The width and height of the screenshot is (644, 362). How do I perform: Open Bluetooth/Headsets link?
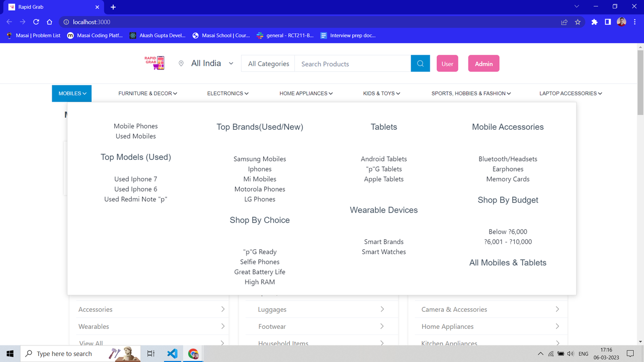click(x=508, y=159)
